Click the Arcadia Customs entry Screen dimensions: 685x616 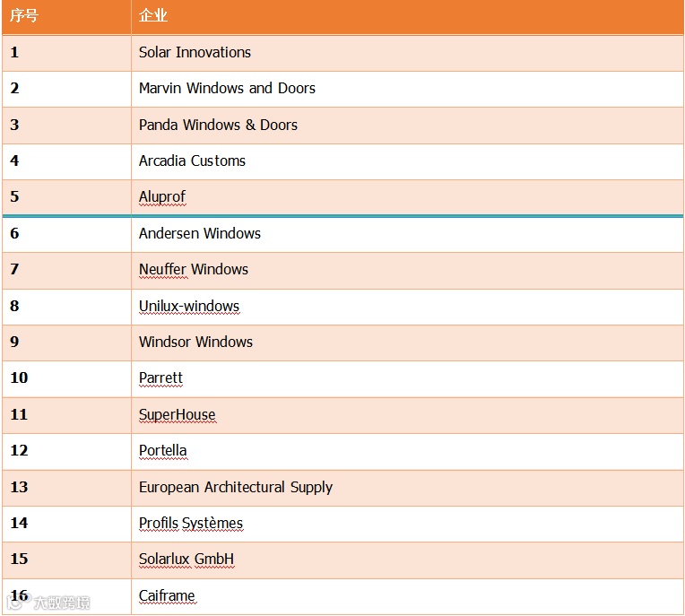408,161
